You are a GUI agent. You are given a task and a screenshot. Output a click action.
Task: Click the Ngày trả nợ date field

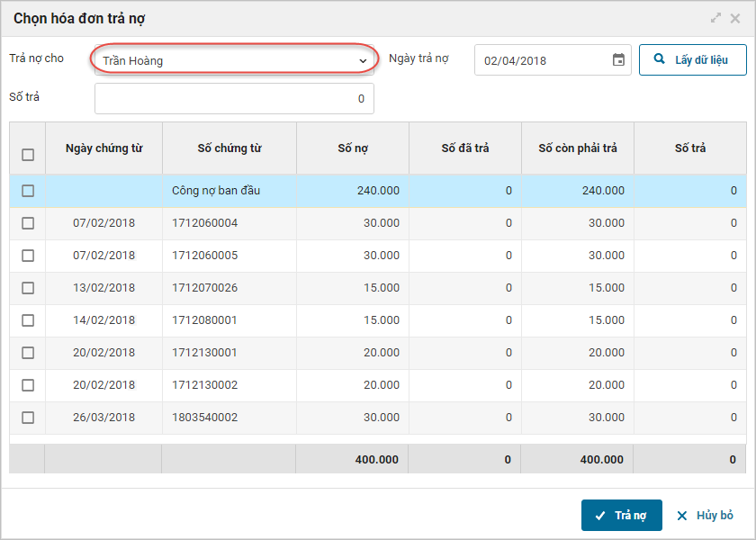[x=543, y=60]
